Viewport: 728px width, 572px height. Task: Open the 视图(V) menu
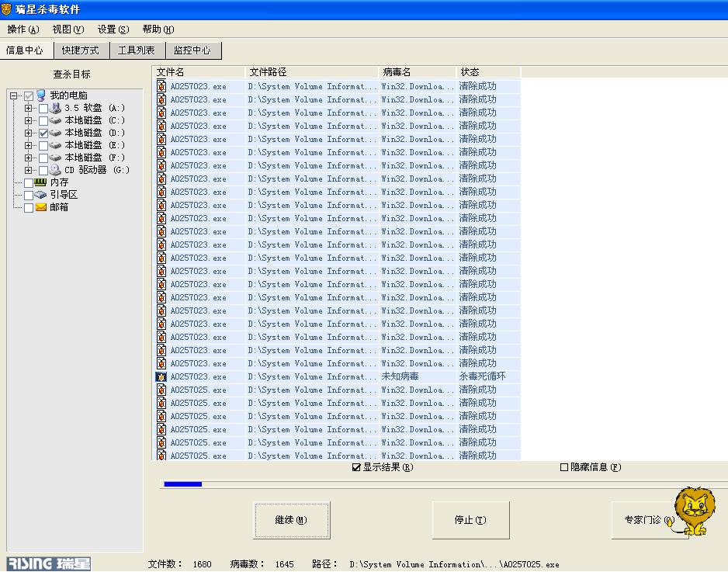tap(68, 29)
